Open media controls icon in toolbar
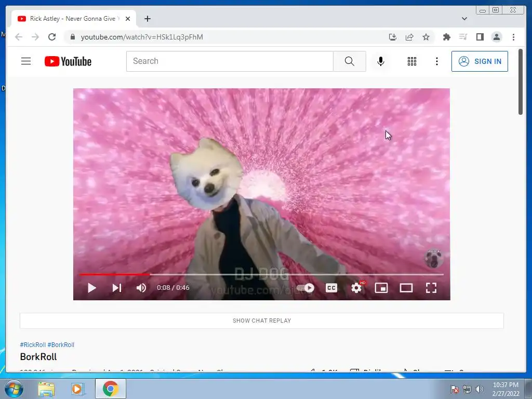Viewport: 532px width, 399px height. click(463, 37)
